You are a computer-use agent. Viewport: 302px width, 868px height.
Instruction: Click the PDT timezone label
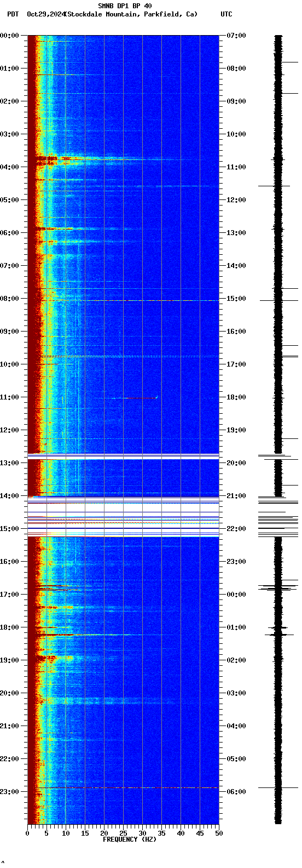[x=13, y=14]
